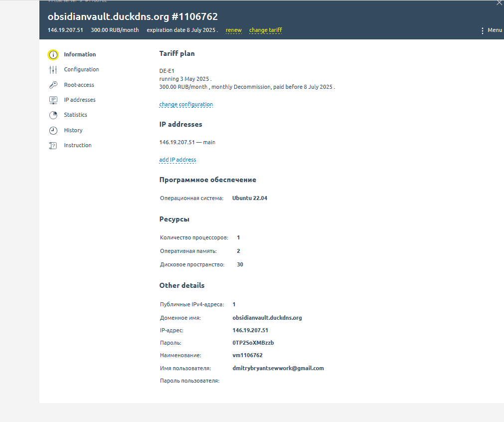Click the Root-access key icon
The width and height of the screenshot is (504, 422).
pos(53,85)
